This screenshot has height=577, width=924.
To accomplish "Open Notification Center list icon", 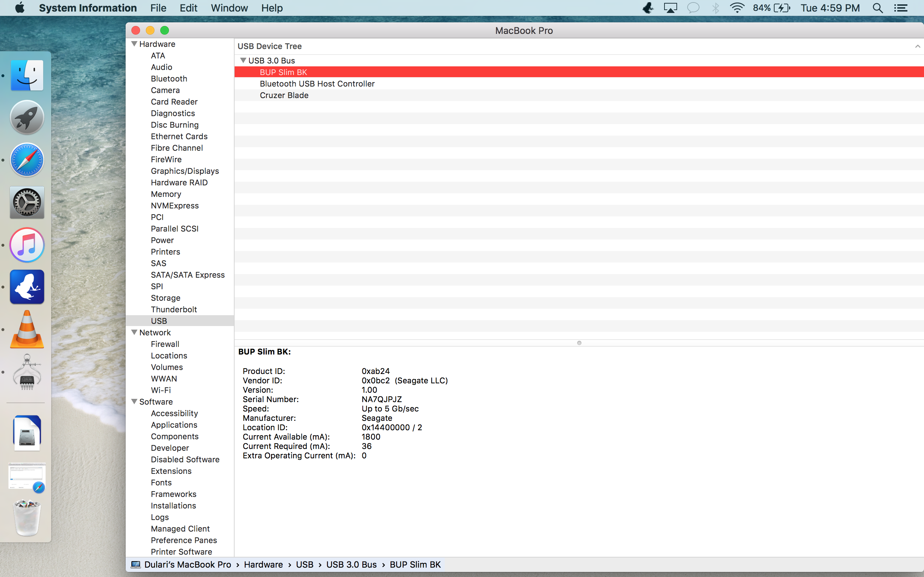I will [901, 8].
